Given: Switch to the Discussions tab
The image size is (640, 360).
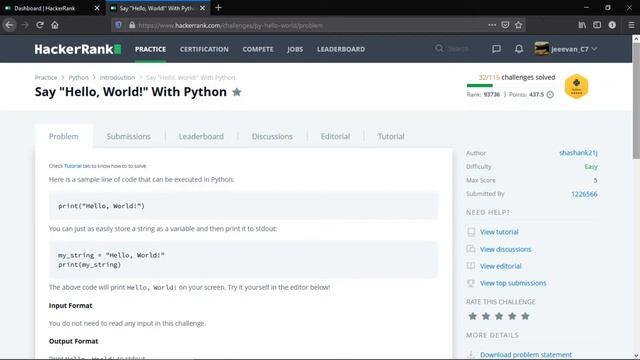Looking at the screenshot, I should pyautogui.click(x=272, y=136).
